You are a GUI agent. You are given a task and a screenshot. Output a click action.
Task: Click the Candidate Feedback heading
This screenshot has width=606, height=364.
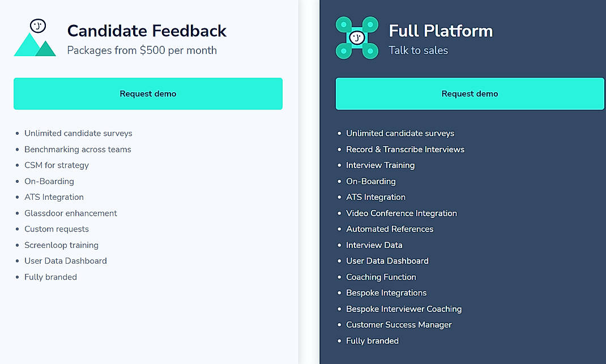[147, 31]
